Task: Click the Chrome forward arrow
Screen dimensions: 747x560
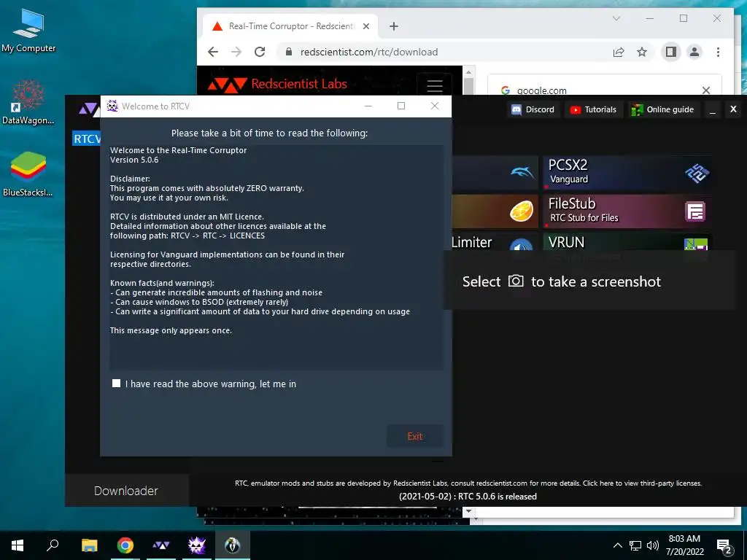Action: (x=236, y=52)
